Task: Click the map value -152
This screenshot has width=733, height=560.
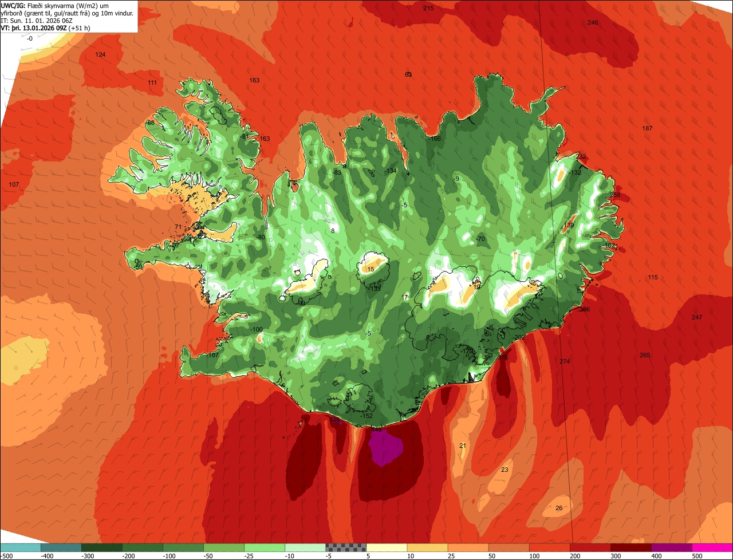Action: [367, 416]
